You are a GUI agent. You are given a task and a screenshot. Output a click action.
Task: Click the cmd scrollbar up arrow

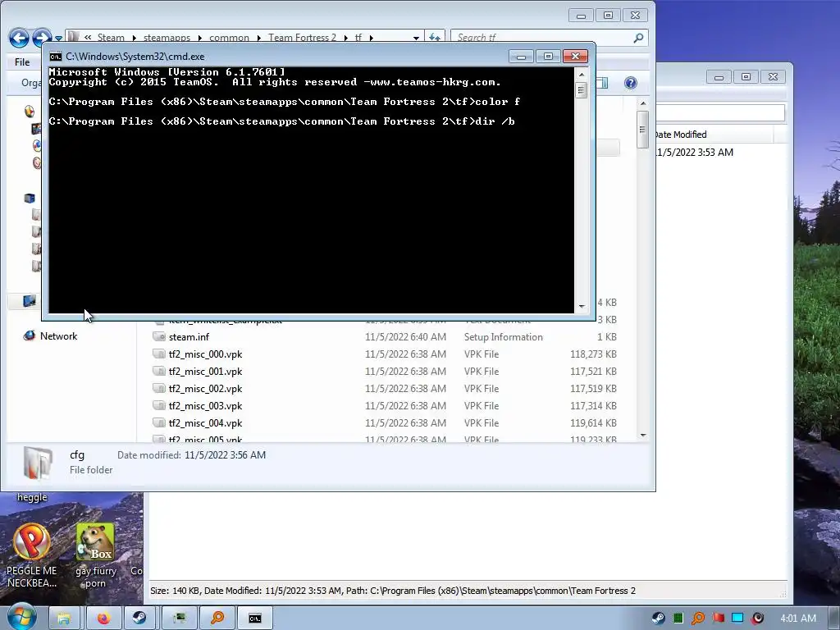(x=582, y=75)
